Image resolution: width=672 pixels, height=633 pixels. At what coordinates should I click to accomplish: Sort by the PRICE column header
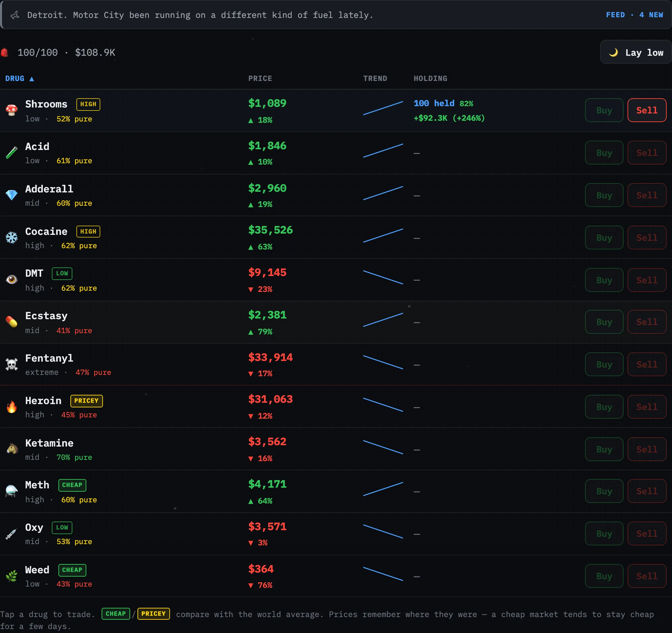click(x=260, y=79)
